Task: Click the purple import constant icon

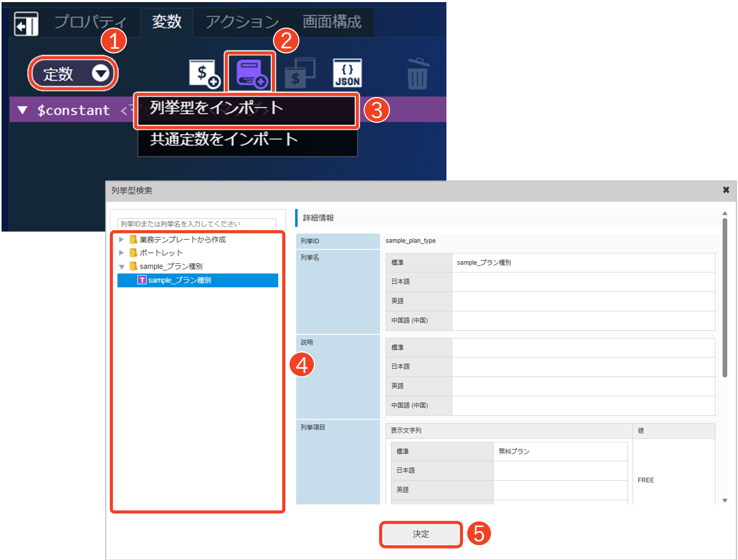Action: pos(251,74)
